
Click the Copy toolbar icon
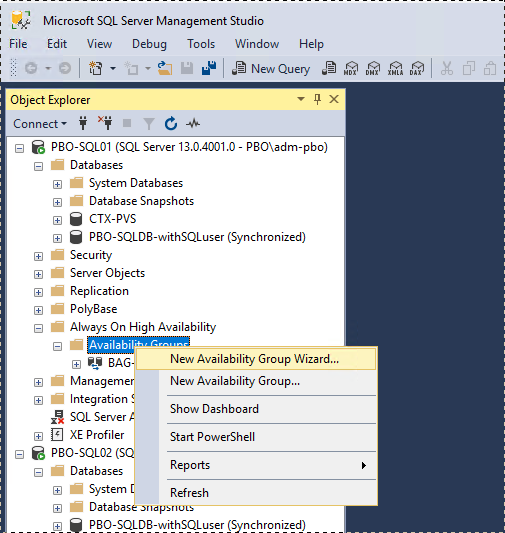469,68
